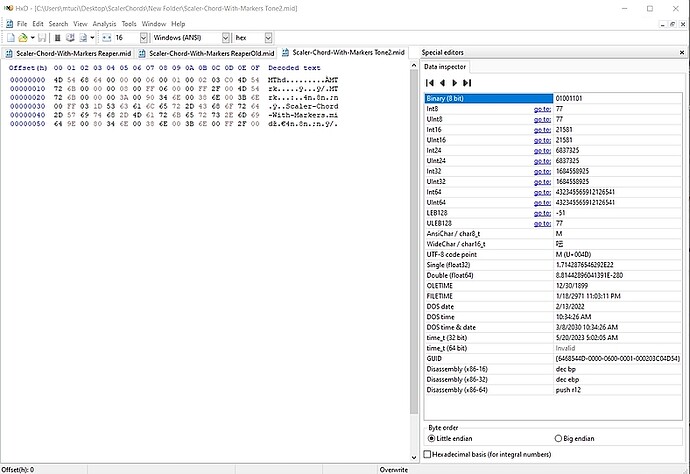Expand the Open file recent-files arrow
This screenshot has width=690, height=474.
[32, 38]
